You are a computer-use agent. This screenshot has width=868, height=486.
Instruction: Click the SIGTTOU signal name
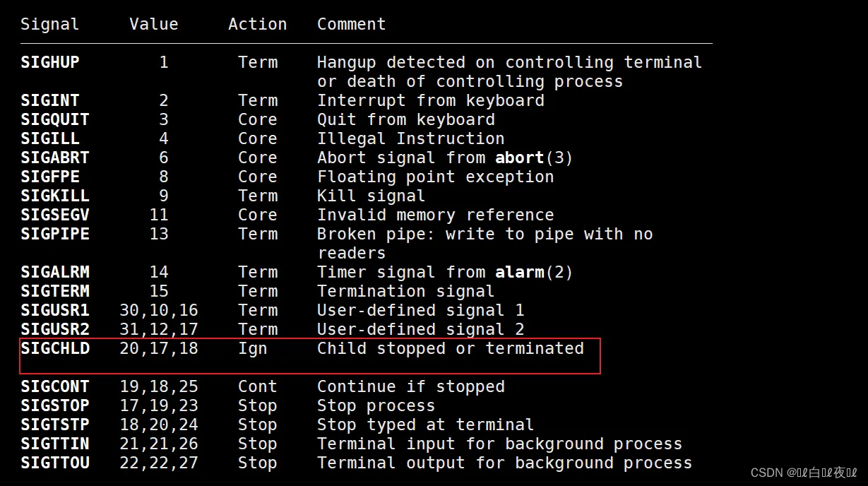(55, 463)
